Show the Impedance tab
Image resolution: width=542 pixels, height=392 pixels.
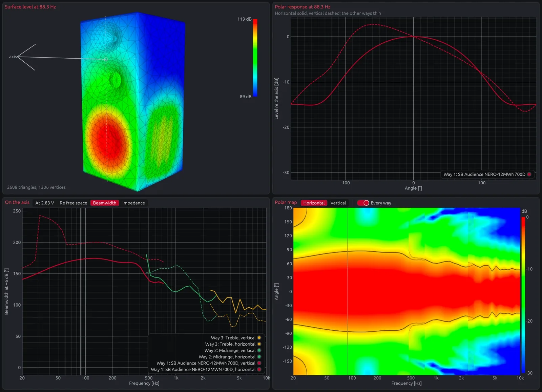click(133, 203)
